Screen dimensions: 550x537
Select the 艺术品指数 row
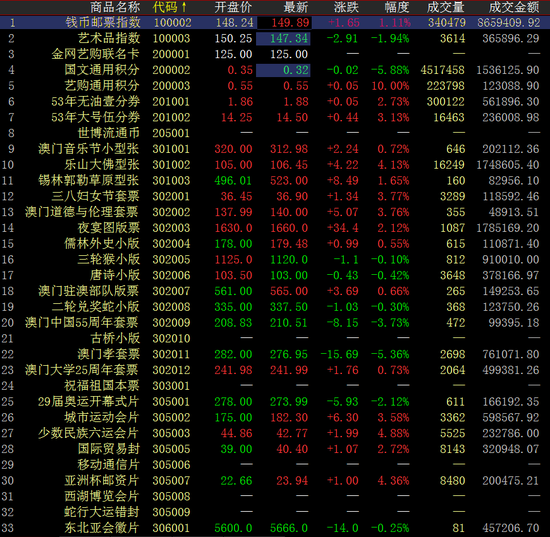coord(275,38)
